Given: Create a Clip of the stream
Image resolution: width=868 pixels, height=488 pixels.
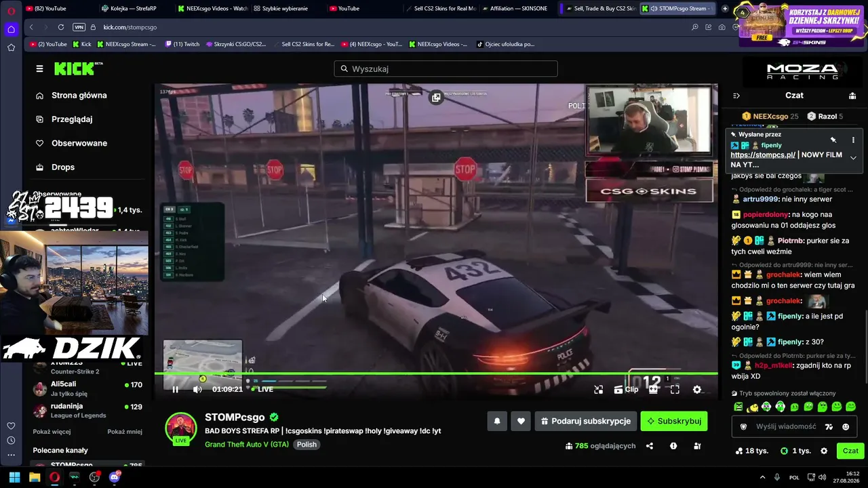Looking at the screenshot, I should point(626,390).
